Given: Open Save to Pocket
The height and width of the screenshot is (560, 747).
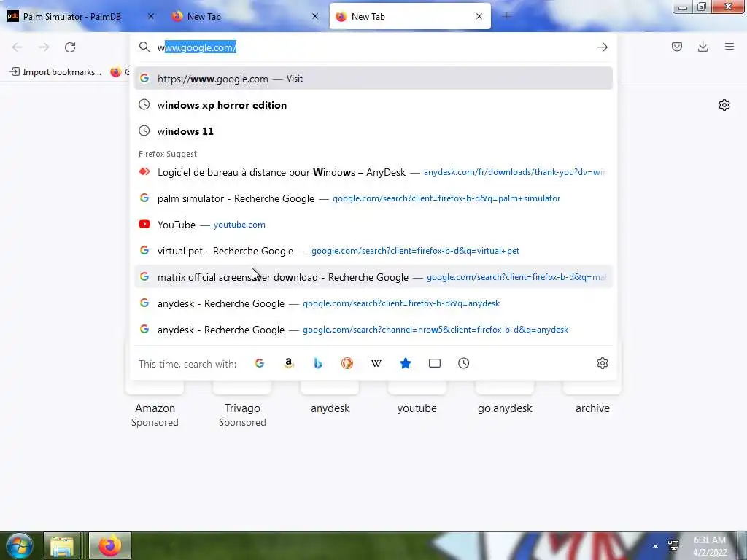Looking at the screenshot, I should (676, 47).
